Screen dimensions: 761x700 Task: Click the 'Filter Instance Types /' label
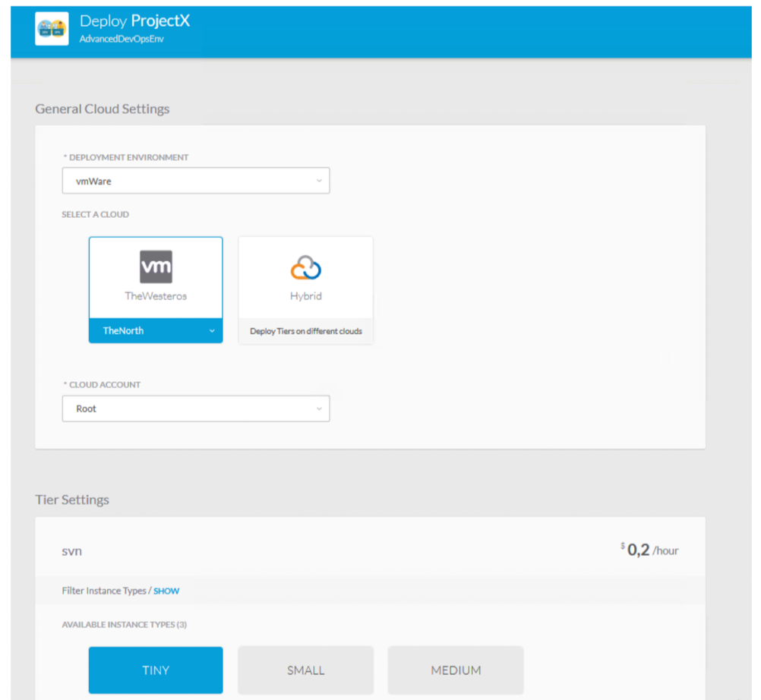[x=106, y=591]
